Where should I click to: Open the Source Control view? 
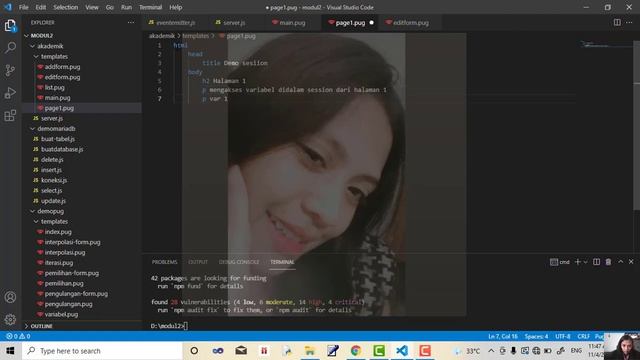click(10, 71)
